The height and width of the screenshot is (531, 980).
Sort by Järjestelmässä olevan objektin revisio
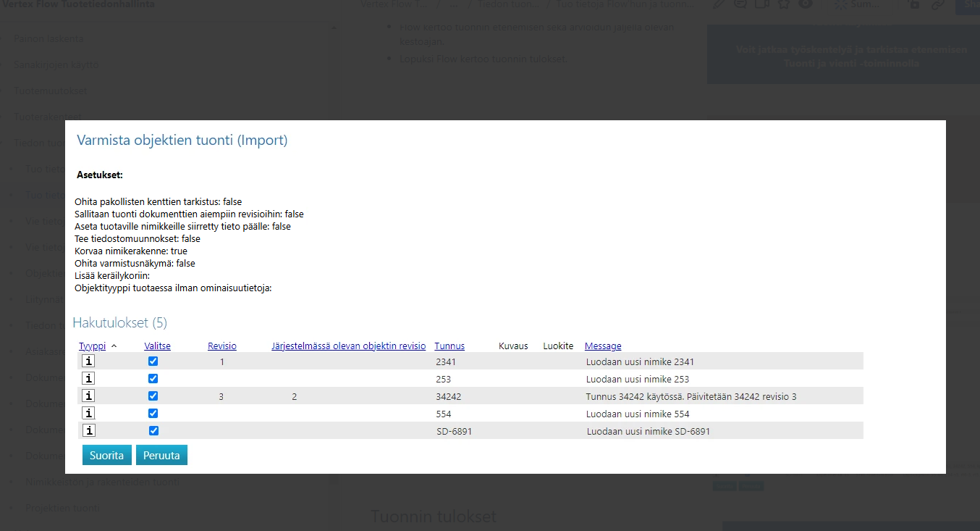coord(348,346)
